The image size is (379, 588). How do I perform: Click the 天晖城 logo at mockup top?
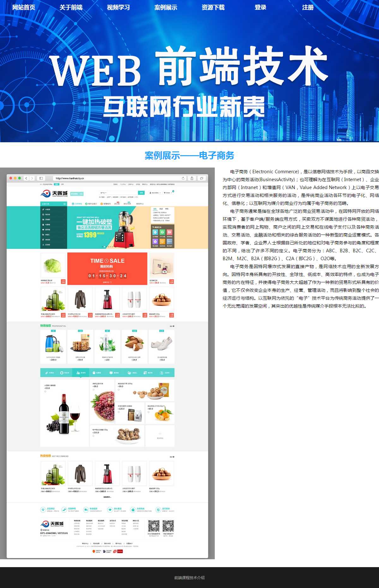click(x=54, y=193)
